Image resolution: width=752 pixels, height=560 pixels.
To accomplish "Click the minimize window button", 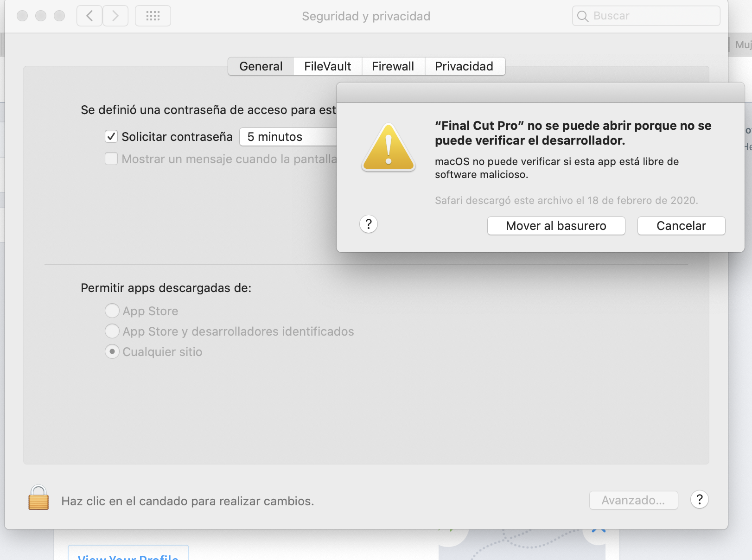I will 41,16.
